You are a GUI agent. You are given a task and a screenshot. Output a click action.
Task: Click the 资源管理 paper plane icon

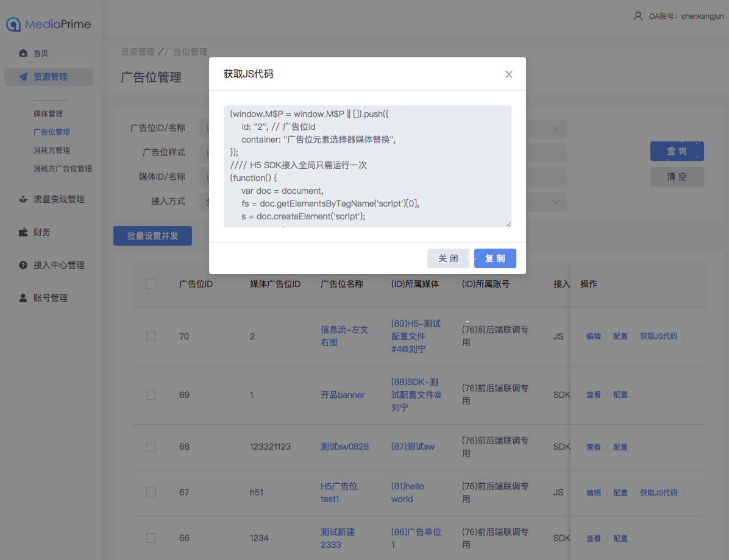click(23, 77)
